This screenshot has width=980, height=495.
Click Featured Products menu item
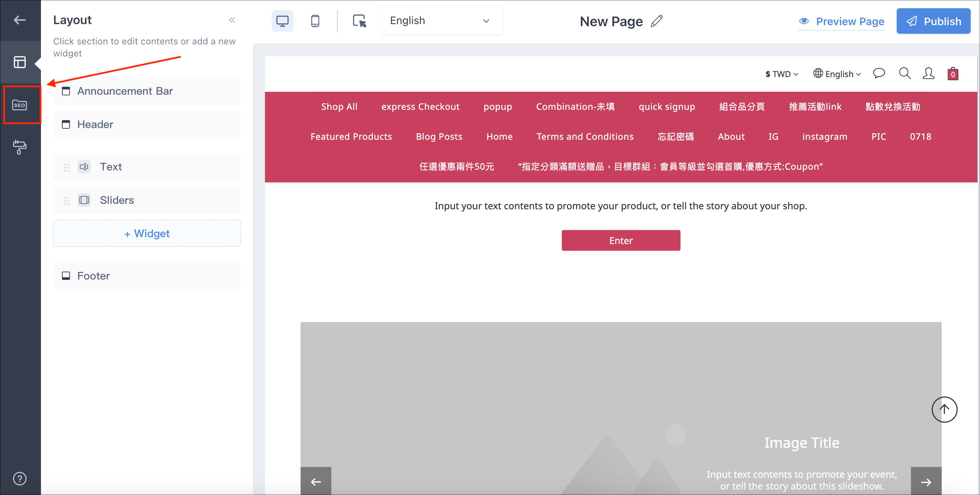point(351,137)
